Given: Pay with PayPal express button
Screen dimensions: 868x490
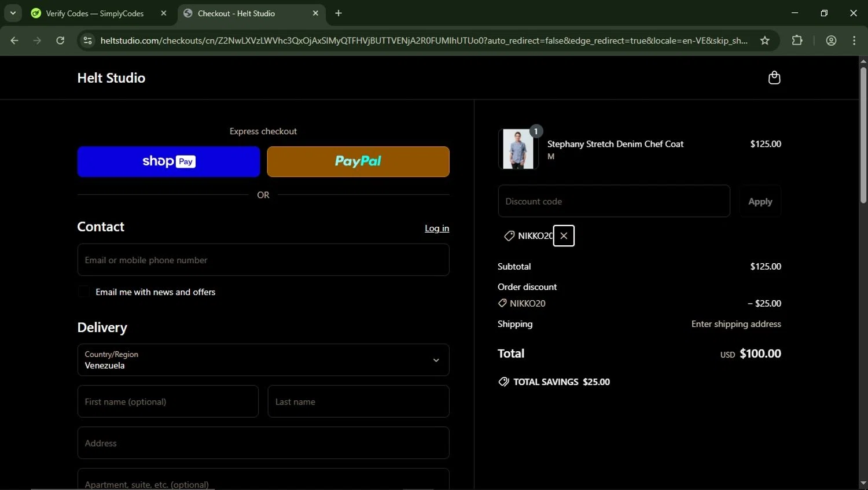Looking at the screenshot, I should tap(358, 161).
